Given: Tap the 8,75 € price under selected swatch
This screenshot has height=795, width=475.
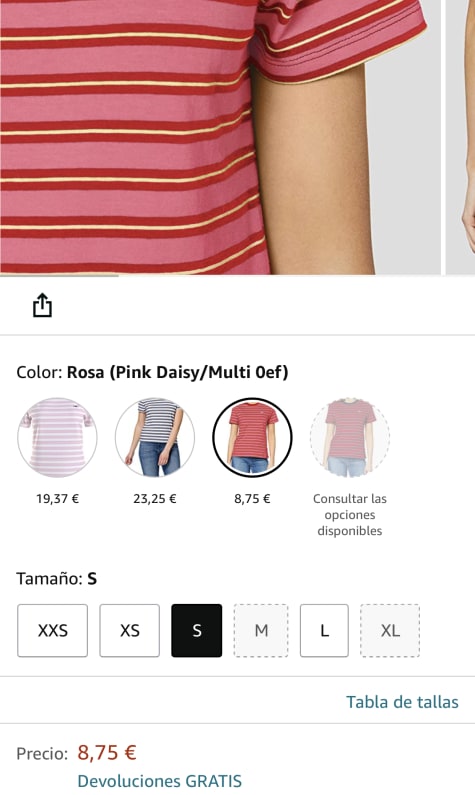Looking at the screenshot, I should 252,499.
